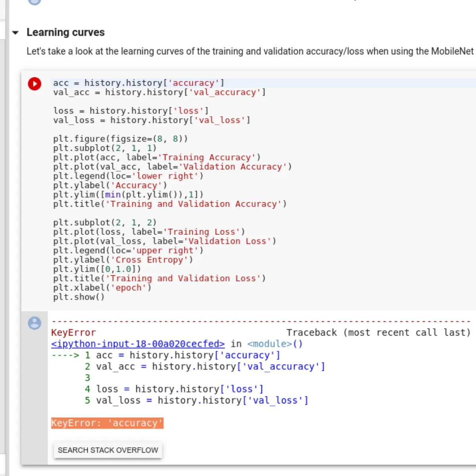This screenshot has height=476, width=476.
Task: Click the Learning curves heading
Action: (65, 33)
